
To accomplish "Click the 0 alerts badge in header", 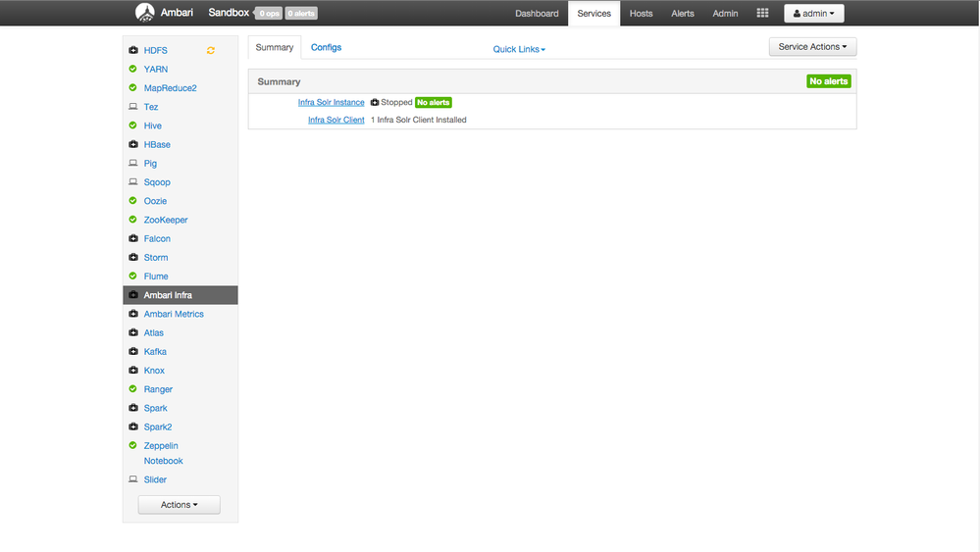I will click(x=301, y=13).
